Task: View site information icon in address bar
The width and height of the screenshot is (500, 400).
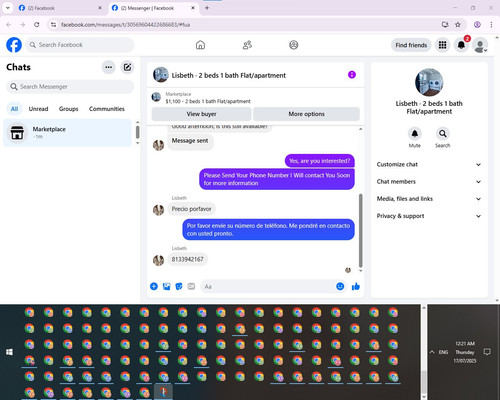Action: point(53,25)
